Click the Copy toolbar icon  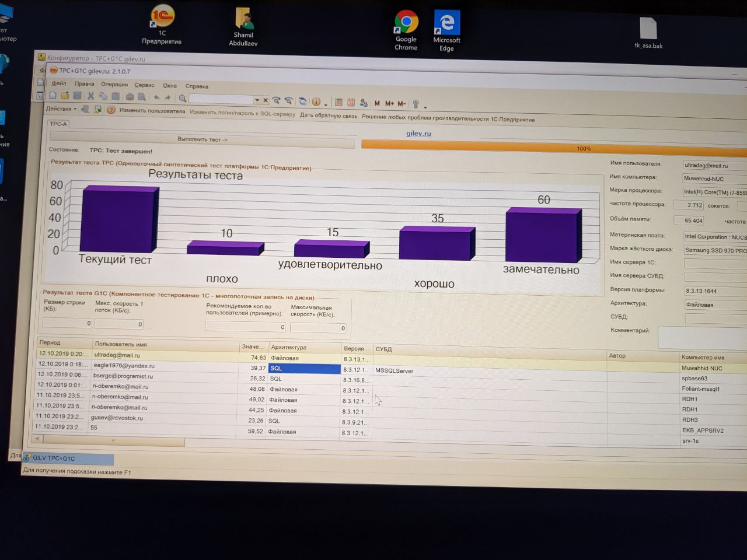pyautogui.click(x=103, y=96)
